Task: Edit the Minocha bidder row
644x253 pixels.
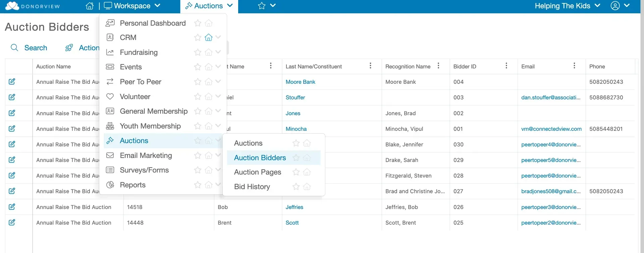Action: tap(12, 128)
